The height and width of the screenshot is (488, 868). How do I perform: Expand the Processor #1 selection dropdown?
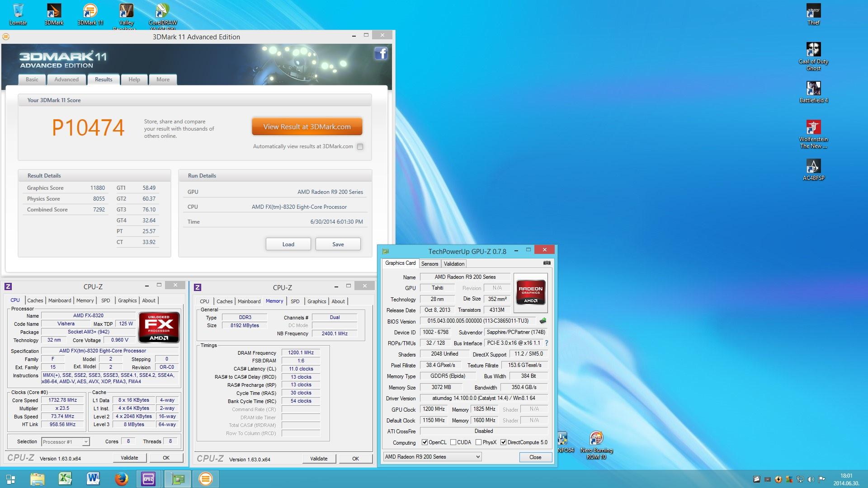click(x=85, y=442)
